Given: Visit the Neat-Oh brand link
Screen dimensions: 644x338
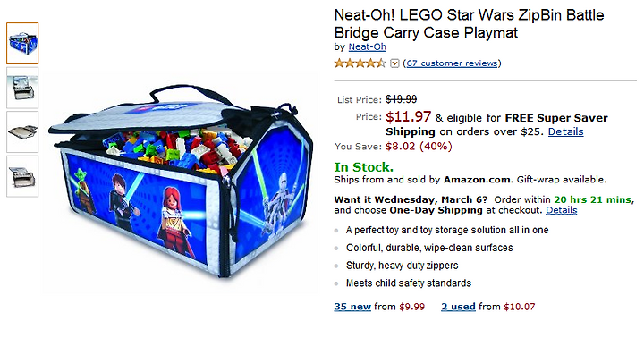Looking at the screenshot, I should point(368,46).
